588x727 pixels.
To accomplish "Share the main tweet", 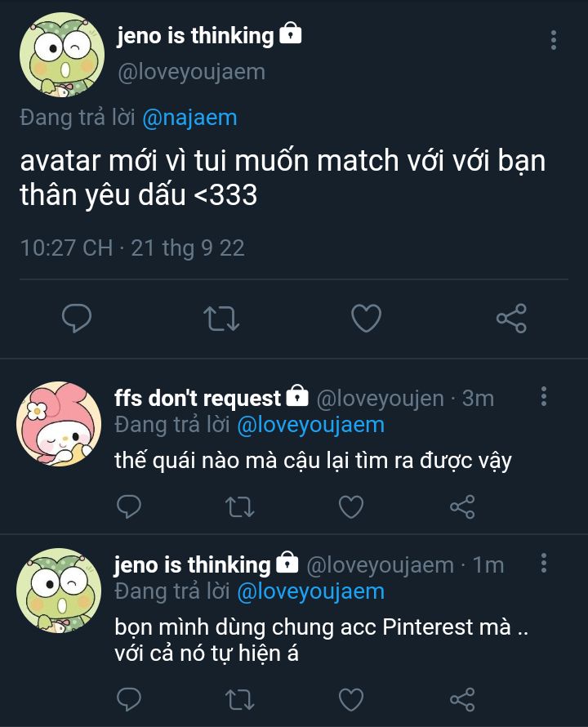I will pyautogui.click(x=511, y=318).
